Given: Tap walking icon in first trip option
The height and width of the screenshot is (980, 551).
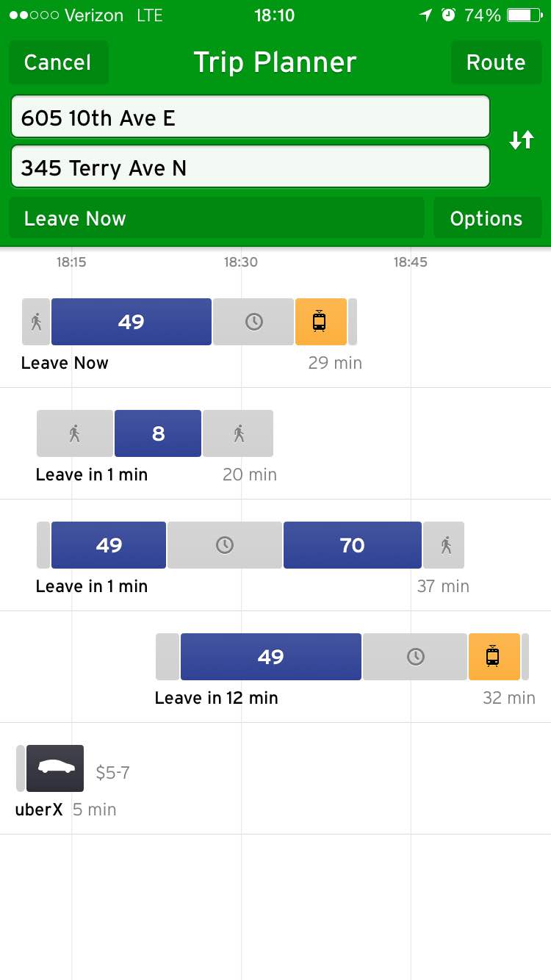Looking at the screenshot, I should 36,322.
